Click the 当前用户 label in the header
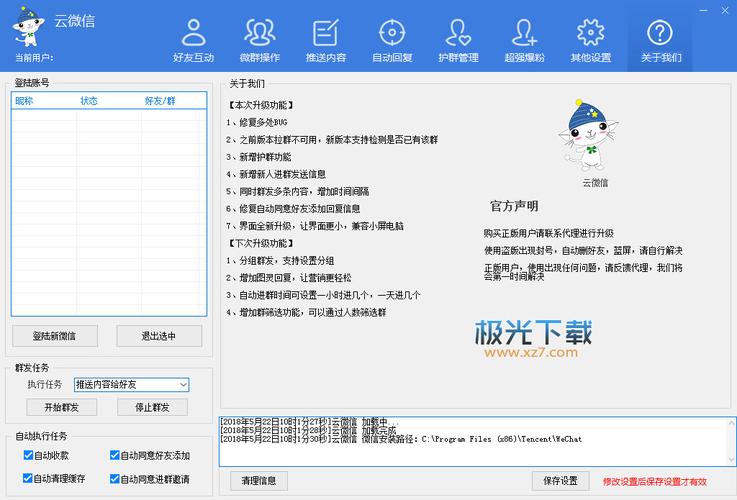 [34, 58]
